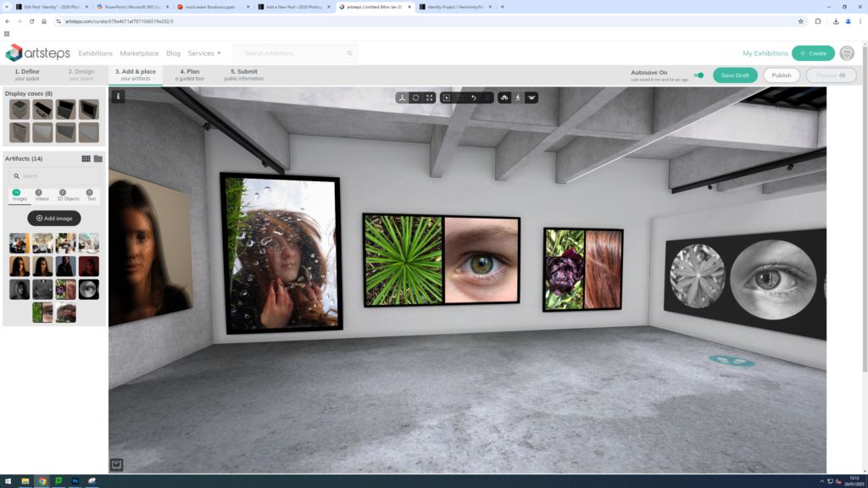
Task: Open Windows Start menu
Action: click(x=8, y=481)
